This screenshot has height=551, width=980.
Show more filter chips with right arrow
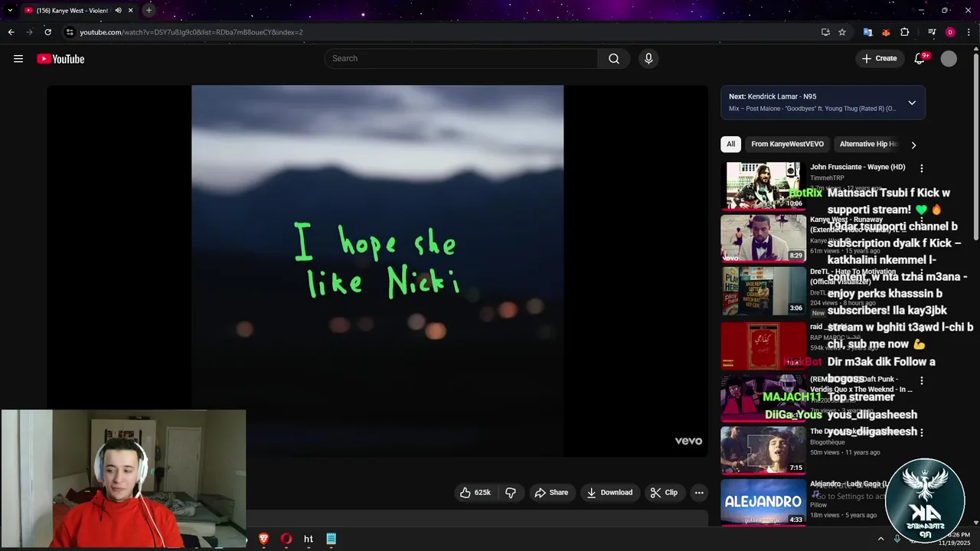tap(913, 145)
